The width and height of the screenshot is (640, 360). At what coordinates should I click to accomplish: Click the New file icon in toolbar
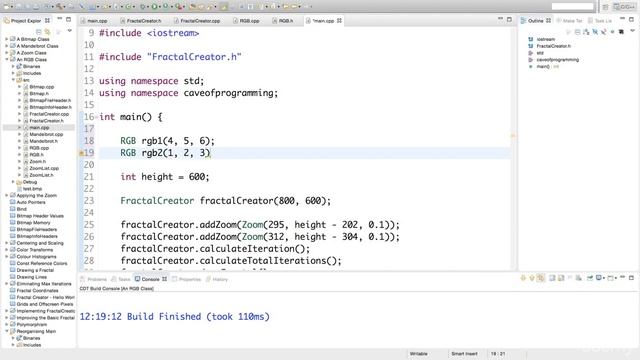click(6, 7)
